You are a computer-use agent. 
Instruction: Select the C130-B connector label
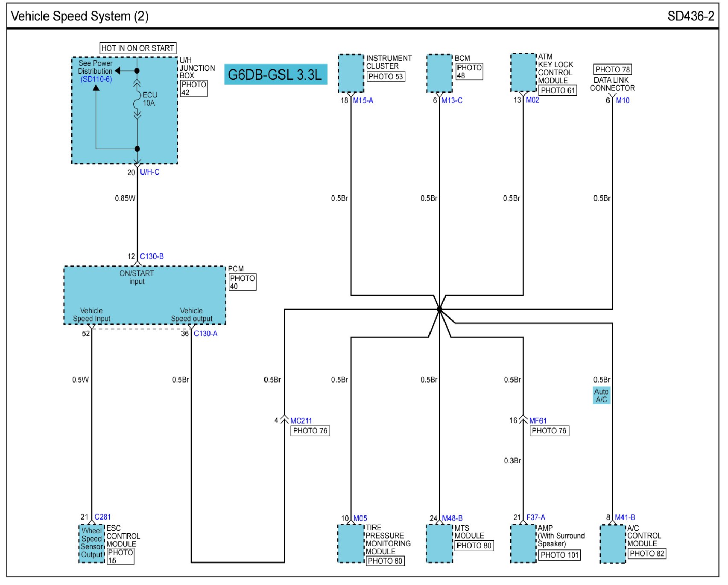(x=152, y=256)
